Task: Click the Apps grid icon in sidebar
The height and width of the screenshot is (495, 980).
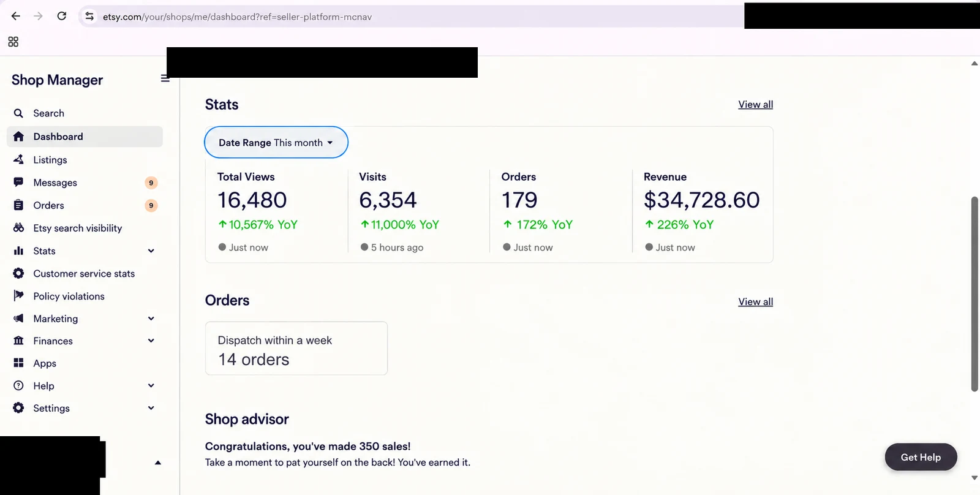Action: pos(18,363)
